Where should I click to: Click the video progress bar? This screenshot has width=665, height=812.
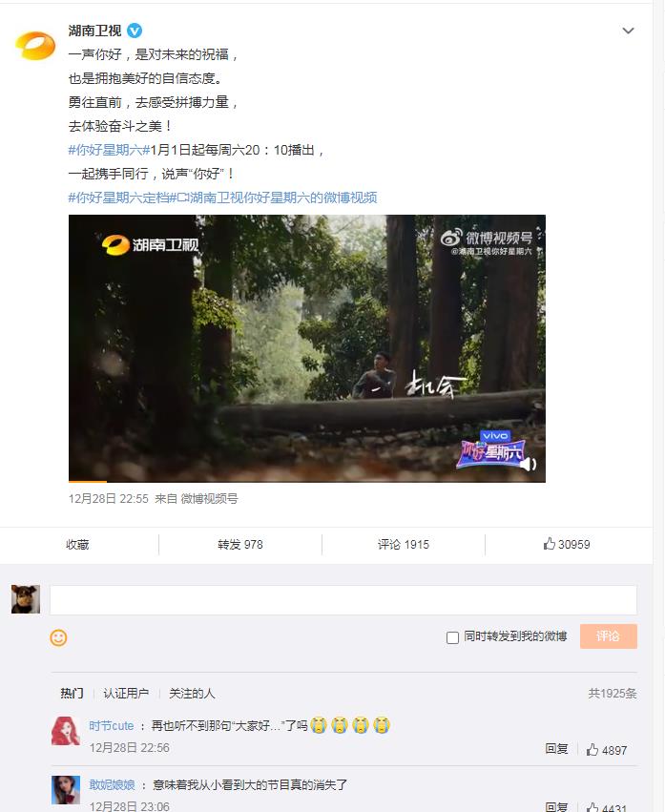306,481
